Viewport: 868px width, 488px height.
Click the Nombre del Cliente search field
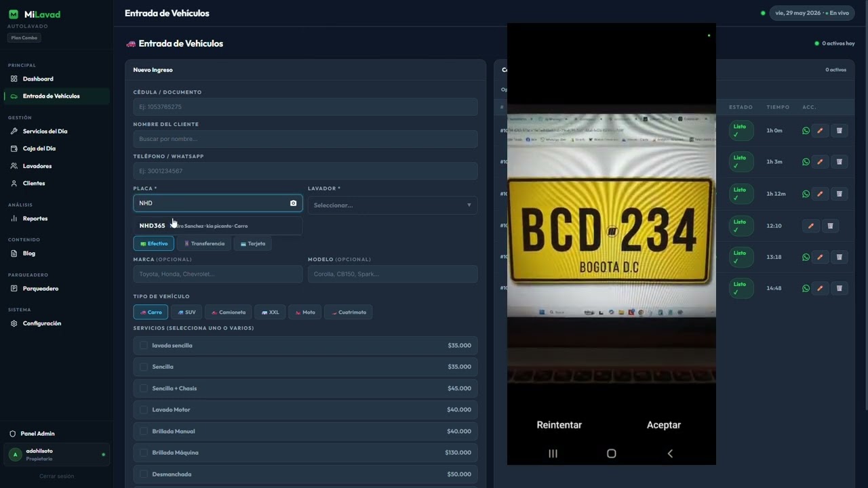point(305,139)
